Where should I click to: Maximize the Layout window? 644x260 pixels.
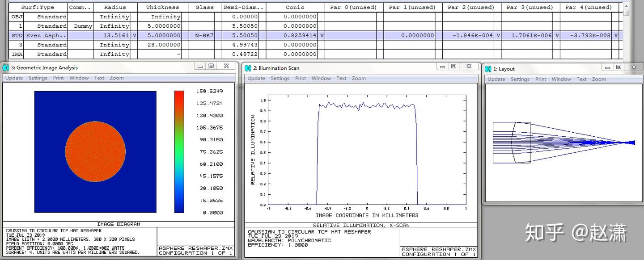619,67
